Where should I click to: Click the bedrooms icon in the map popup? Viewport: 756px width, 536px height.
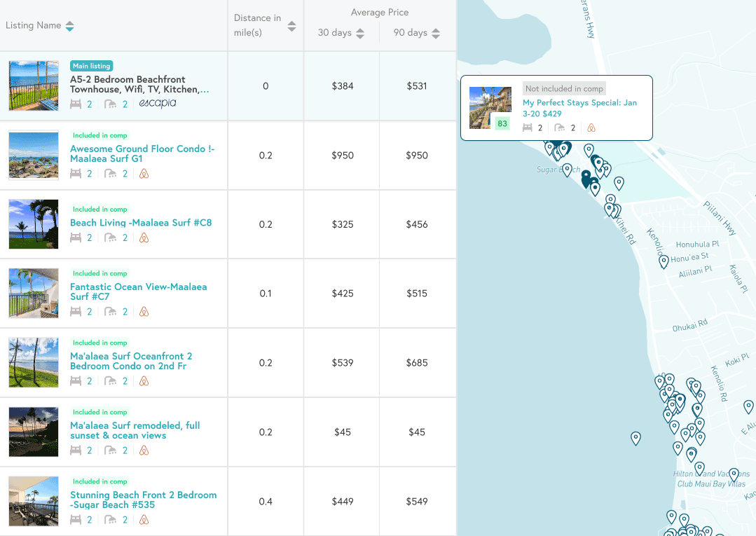pos(528,128)
